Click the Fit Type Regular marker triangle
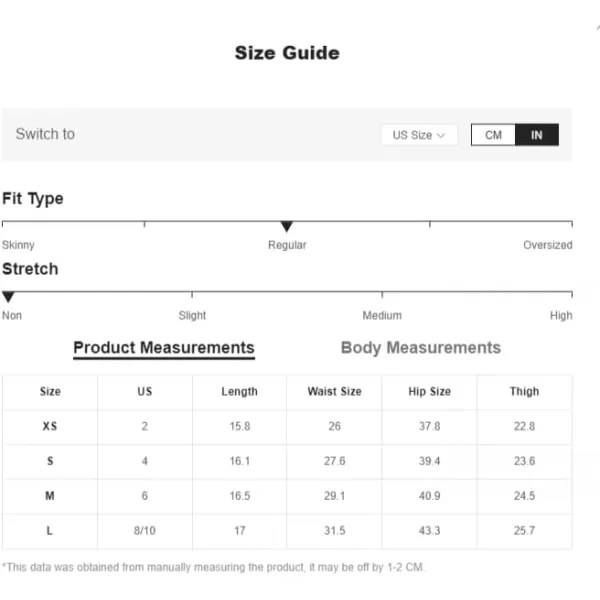This screenshot has width=600, height=600. [x=287, y=226]
